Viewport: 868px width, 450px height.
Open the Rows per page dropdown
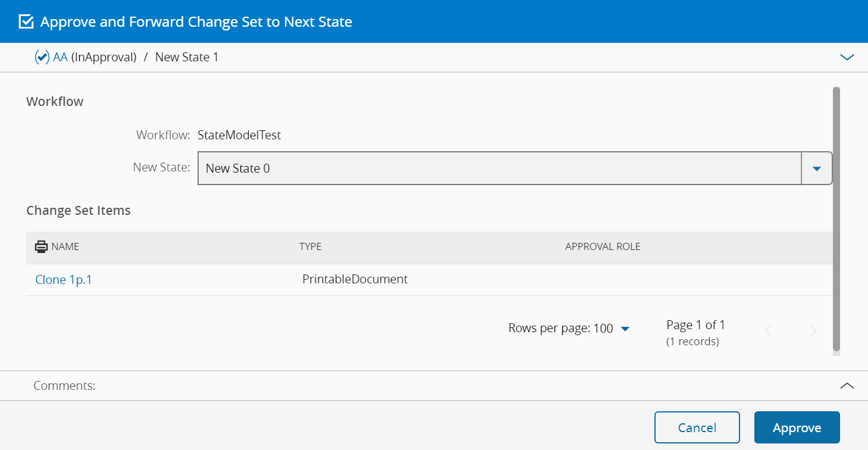pyautogui.click(x=625, y=329)
